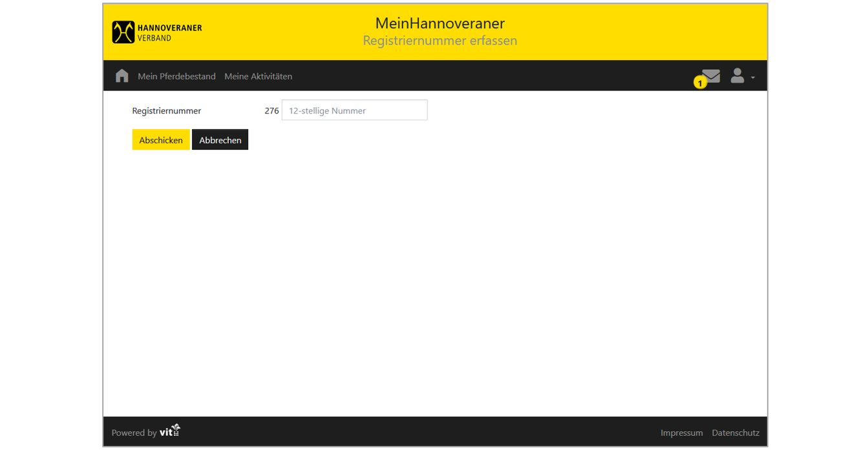Click the Hannoveraner Verband logo
868x450 pixels.
[x=157, y=32]
